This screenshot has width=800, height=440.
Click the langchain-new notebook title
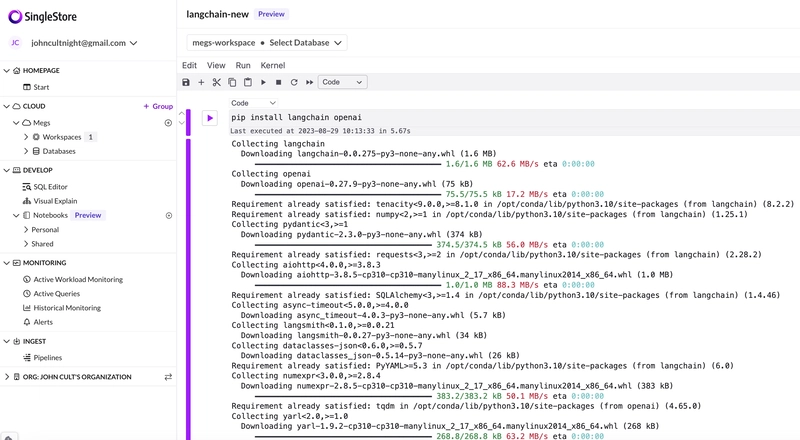(x=217, y=14)
